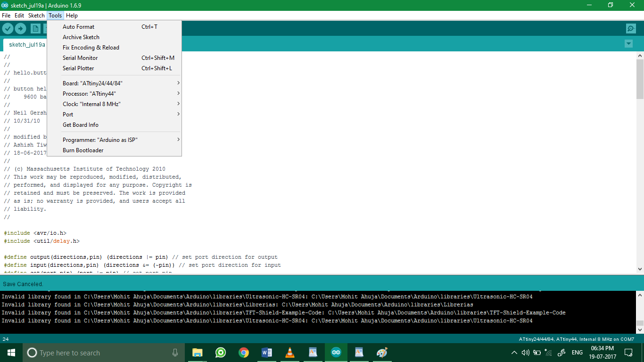644x362 pixels.
Task: Choose Fix Encoding & Reload
Action: click(x=114, y=48)
